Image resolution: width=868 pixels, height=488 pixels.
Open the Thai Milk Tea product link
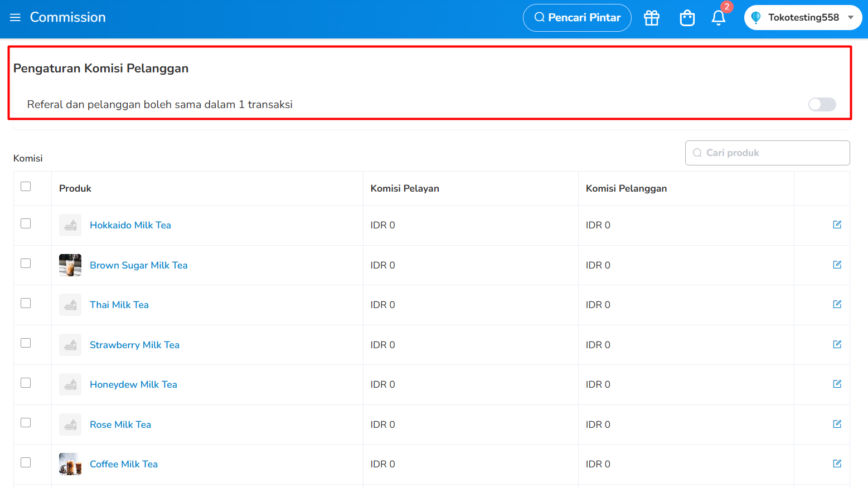119,305
